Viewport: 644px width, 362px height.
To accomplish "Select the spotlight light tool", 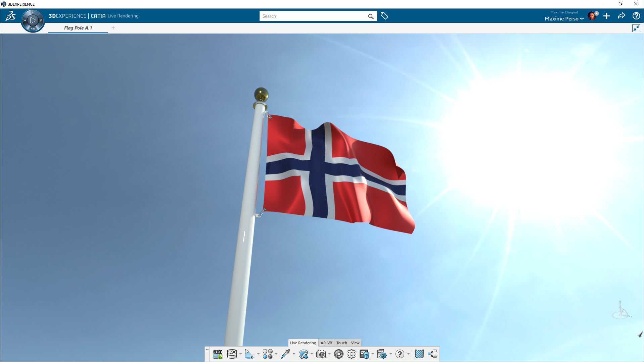I will (249, 354).
